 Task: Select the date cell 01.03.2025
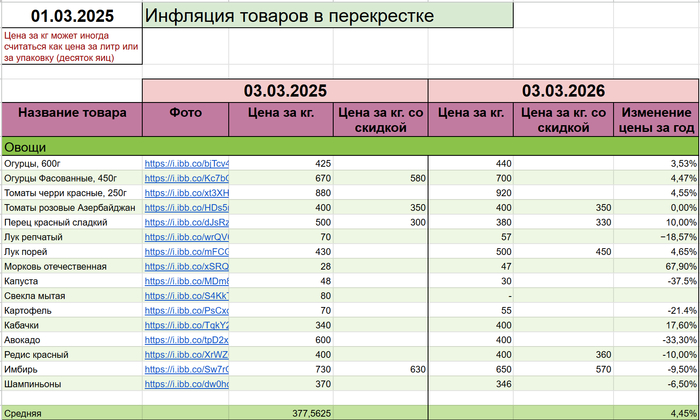pos(72,16)
